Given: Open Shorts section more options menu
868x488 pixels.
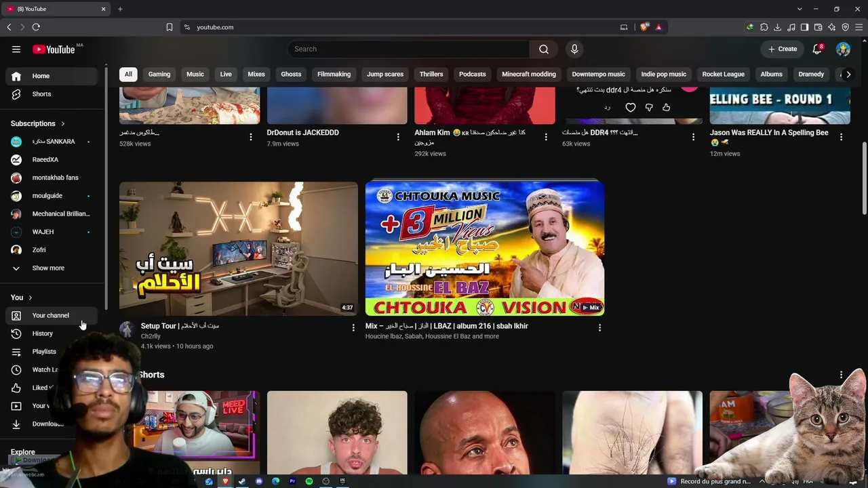Looking at the screenshot, I should click(x=841, y=375).
